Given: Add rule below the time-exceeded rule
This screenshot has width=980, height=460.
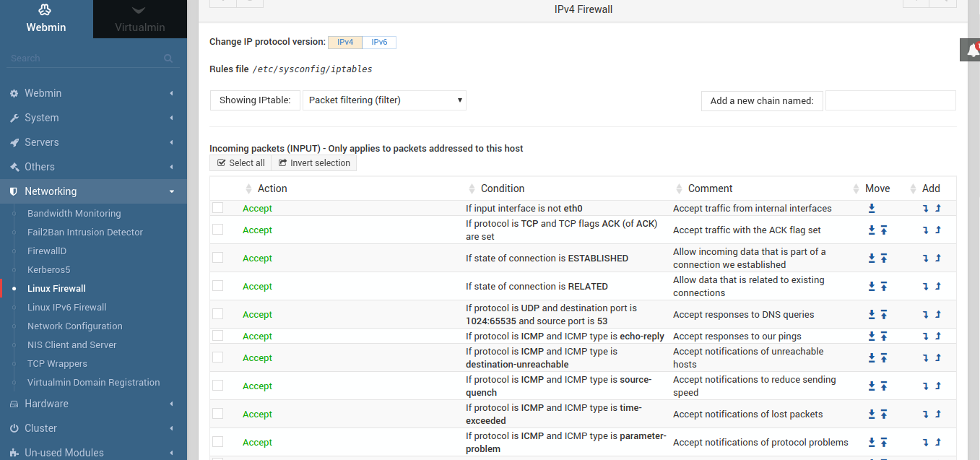Looking at the screenshot, I should click(926, 415).
